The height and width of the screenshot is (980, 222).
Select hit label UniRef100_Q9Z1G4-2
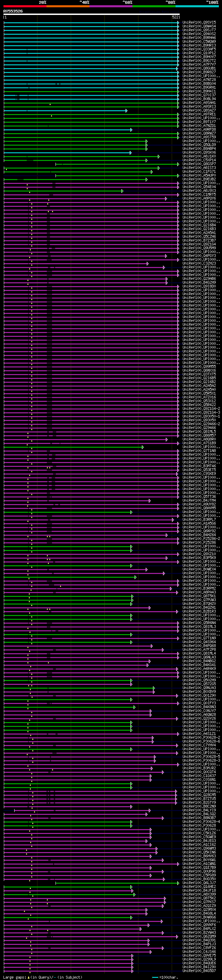pyautogui.click(x=202, y=408)
